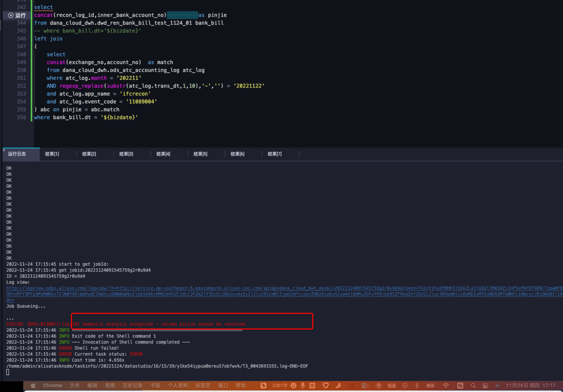The height and width of the screenshot is (392, 563).
Task: Click the circled play icon in the menu bar
Action: (x=405, y=385)
